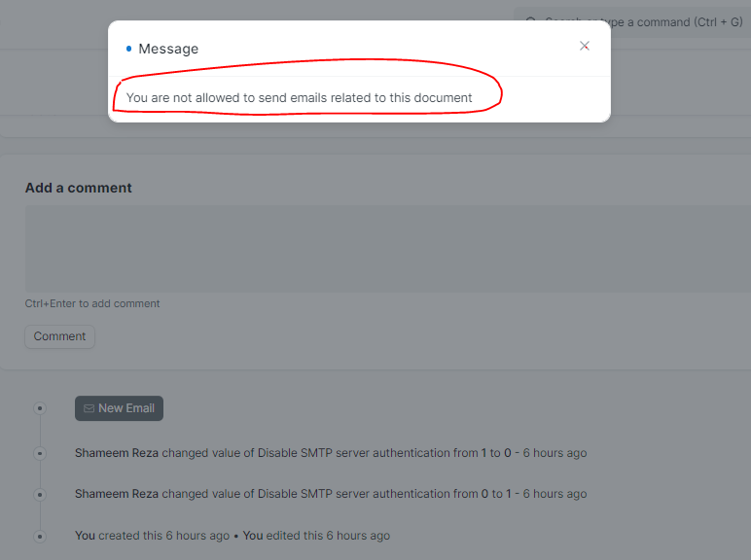Open the New Email composer

[x=119, y=408]
